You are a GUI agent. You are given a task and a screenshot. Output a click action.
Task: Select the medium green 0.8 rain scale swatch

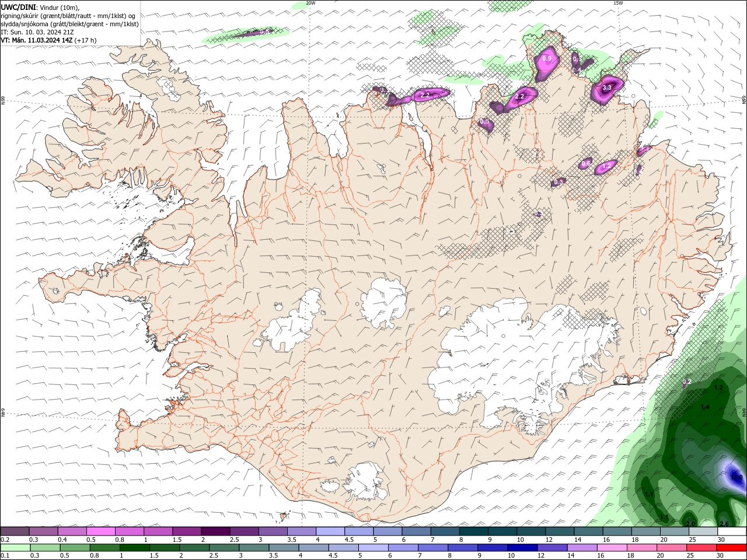pos(104,548)
